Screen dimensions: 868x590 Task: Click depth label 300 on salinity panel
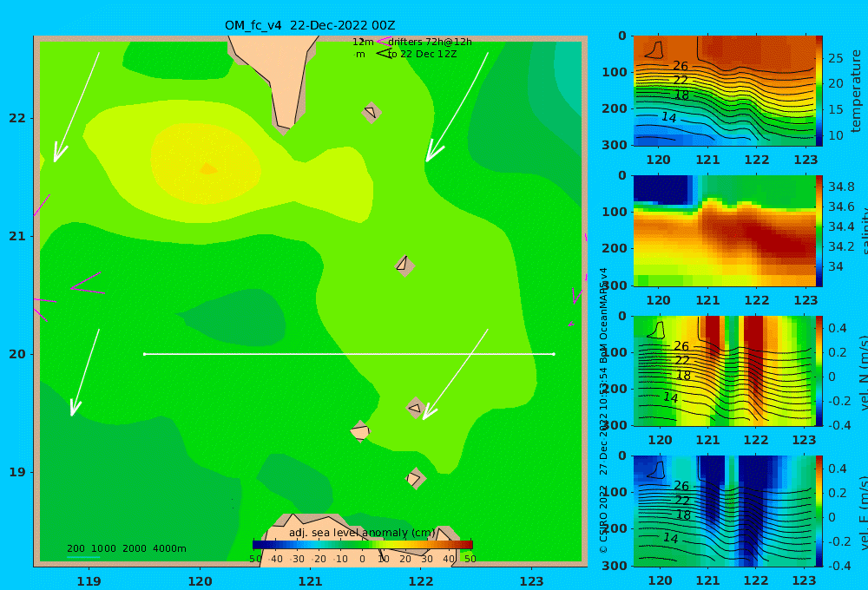point(615,285)
